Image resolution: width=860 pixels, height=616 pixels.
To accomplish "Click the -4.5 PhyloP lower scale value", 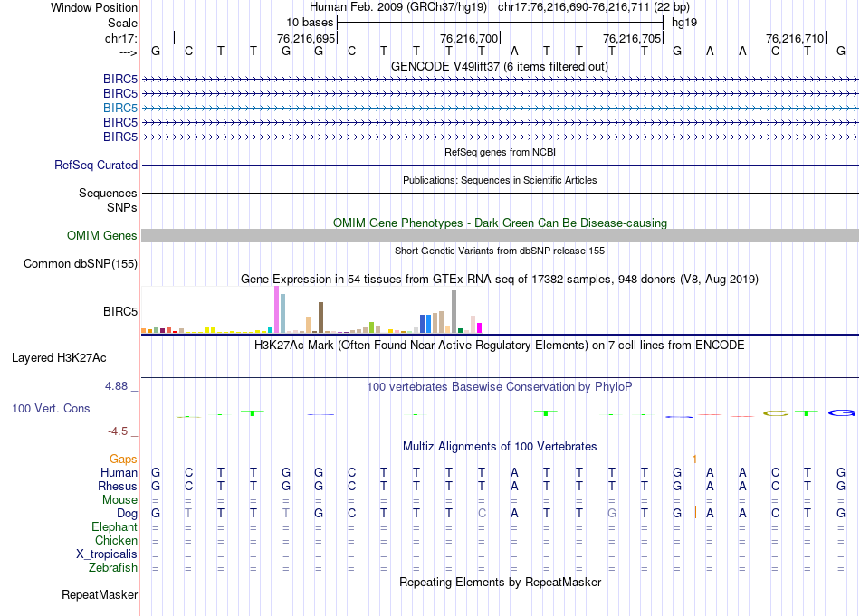I will [x=118, y=431].
